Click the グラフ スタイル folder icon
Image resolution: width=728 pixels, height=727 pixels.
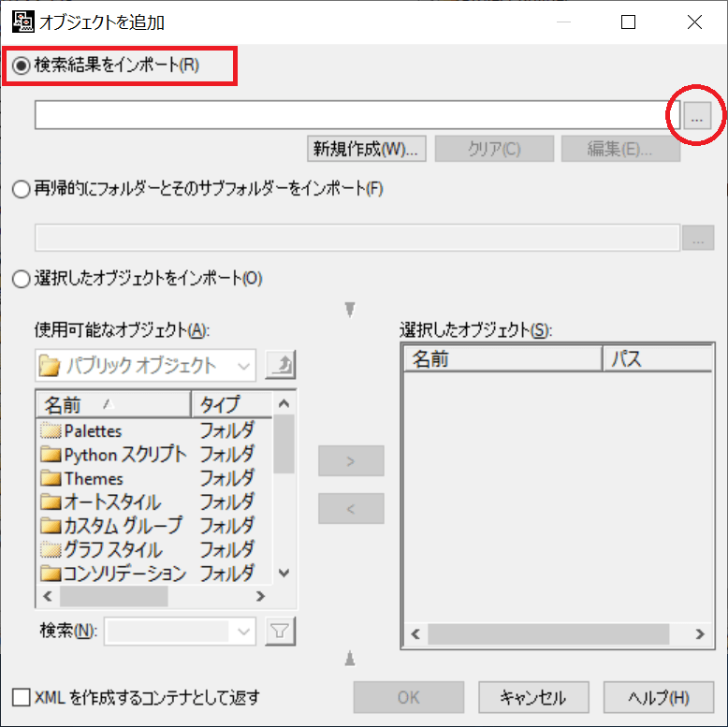click(x=51, y=550)
